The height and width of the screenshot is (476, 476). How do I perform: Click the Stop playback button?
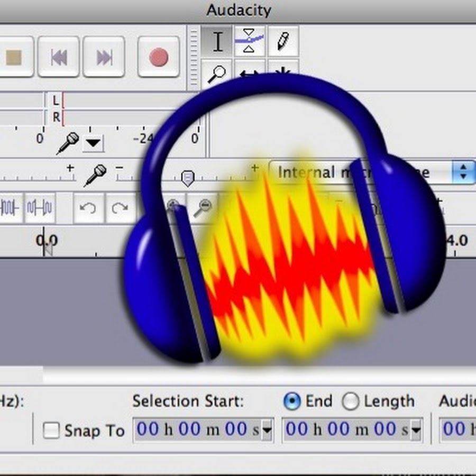click(15, 57)
